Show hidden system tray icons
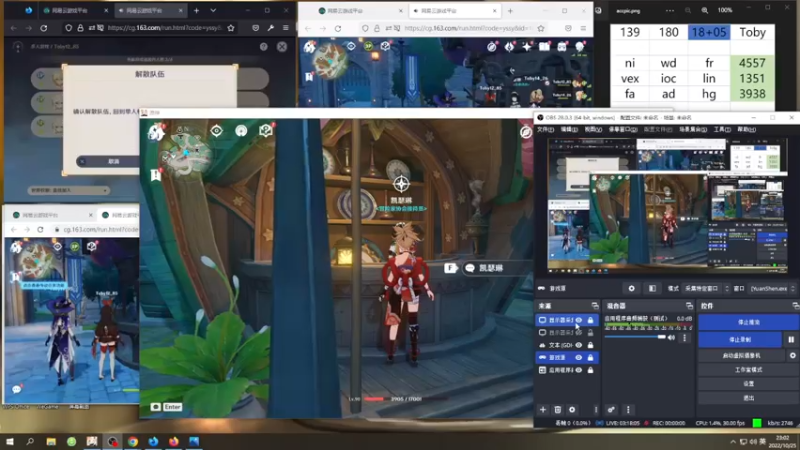This screenshot has height=450, width=800. click(x=733, y=441)
